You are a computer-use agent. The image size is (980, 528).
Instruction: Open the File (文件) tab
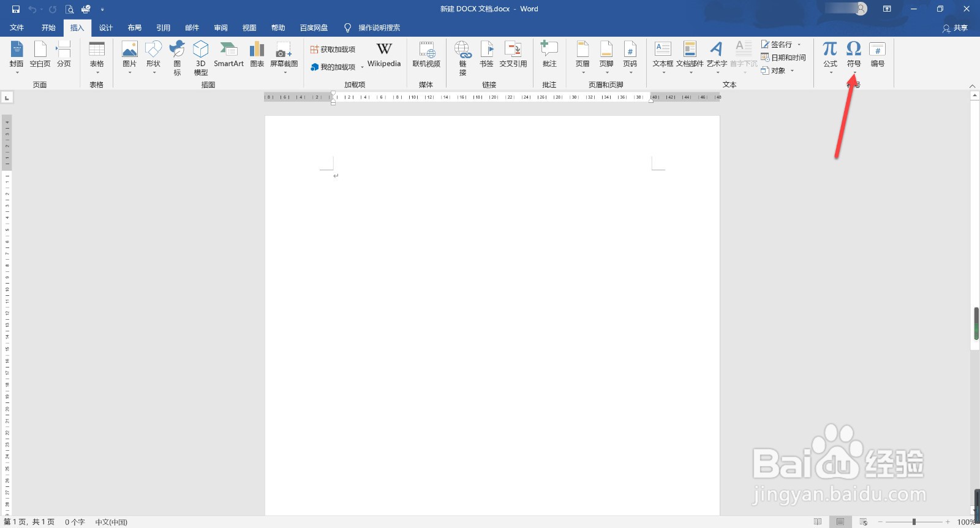[17, 28]
